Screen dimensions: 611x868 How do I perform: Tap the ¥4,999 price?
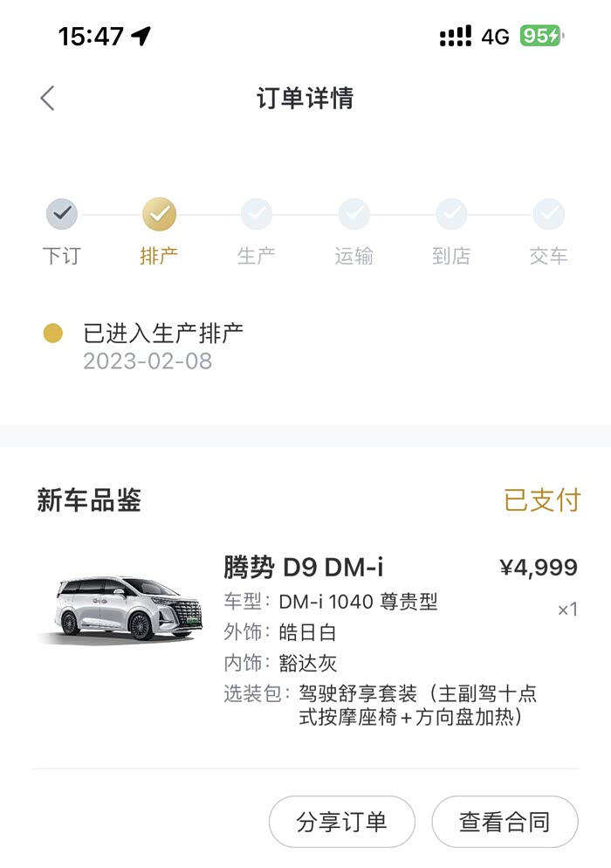click(x=538, y=568)
